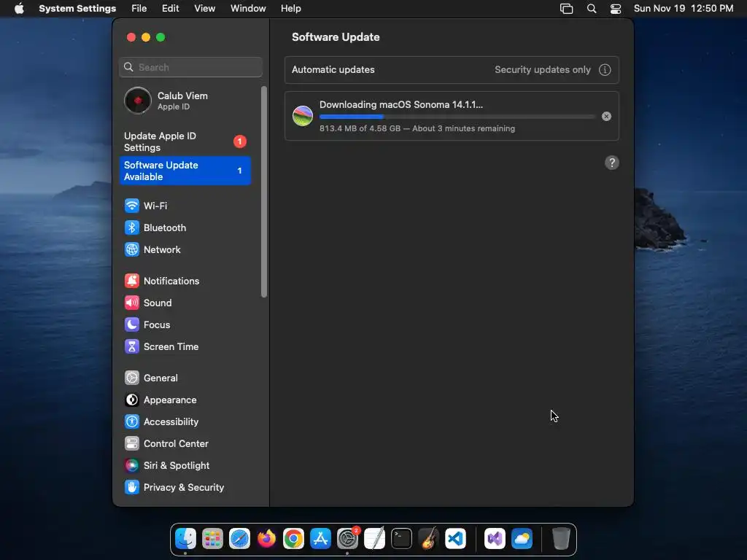
Task: Launch Visual Studio Code from Dock
Action: click(455, 539)
